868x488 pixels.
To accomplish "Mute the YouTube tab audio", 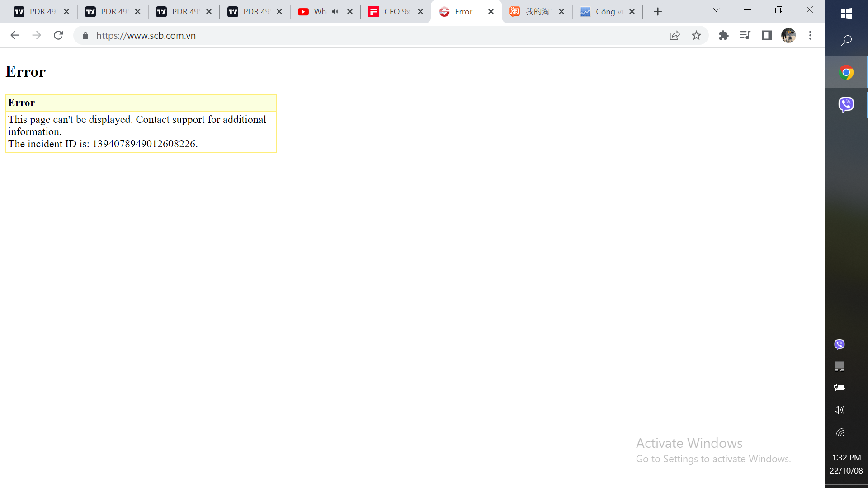I will pos(335,12).
